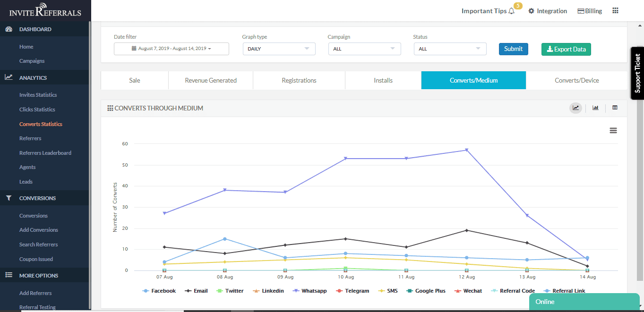Hide SMS series via legend
Viewport: 644px width, 312px height.
[x=392, y=291]
